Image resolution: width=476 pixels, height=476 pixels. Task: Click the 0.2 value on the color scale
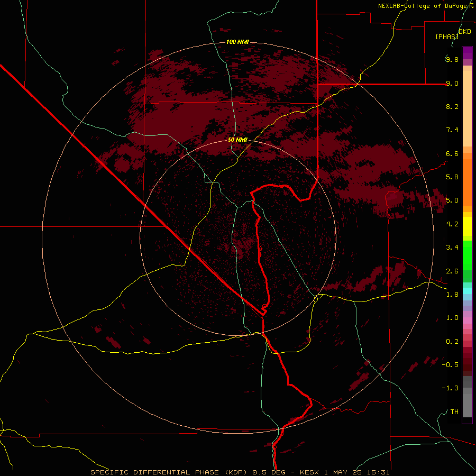click(452, 341)
